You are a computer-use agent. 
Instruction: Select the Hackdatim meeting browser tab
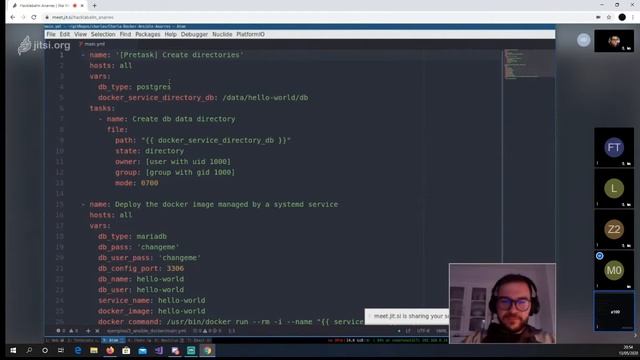pos(48,6)
